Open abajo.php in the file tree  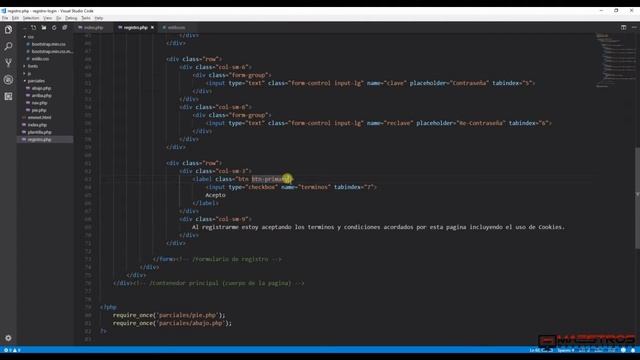pos(41,88)
